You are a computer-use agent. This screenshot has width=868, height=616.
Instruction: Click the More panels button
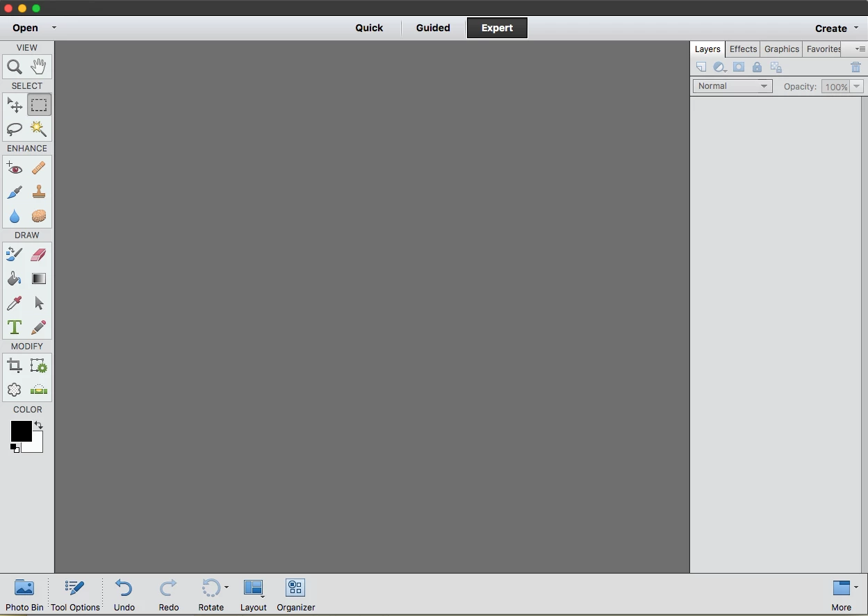(x=841, y=595)
